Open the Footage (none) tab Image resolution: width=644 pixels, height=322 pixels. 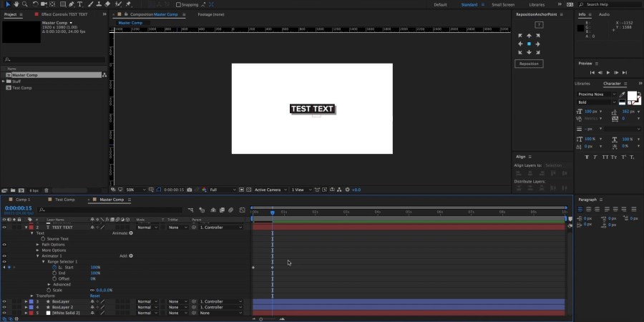(210, 14)
